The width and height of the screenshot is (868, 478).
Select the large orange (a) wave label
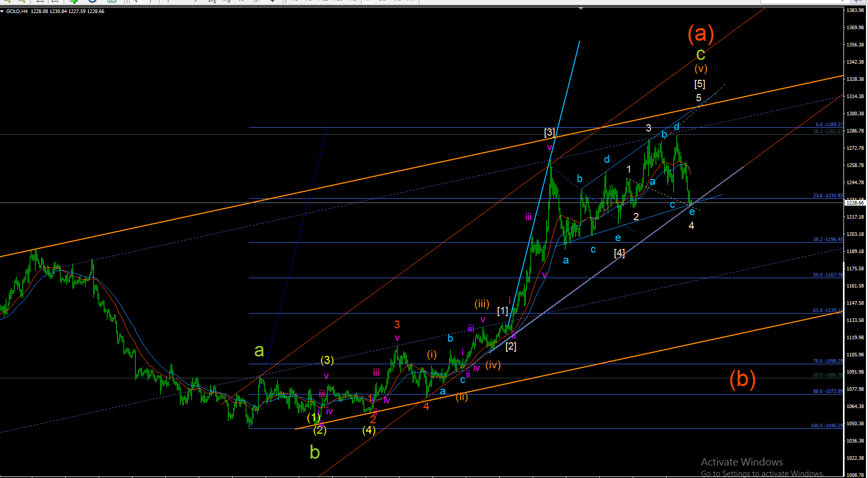(701, 34)
